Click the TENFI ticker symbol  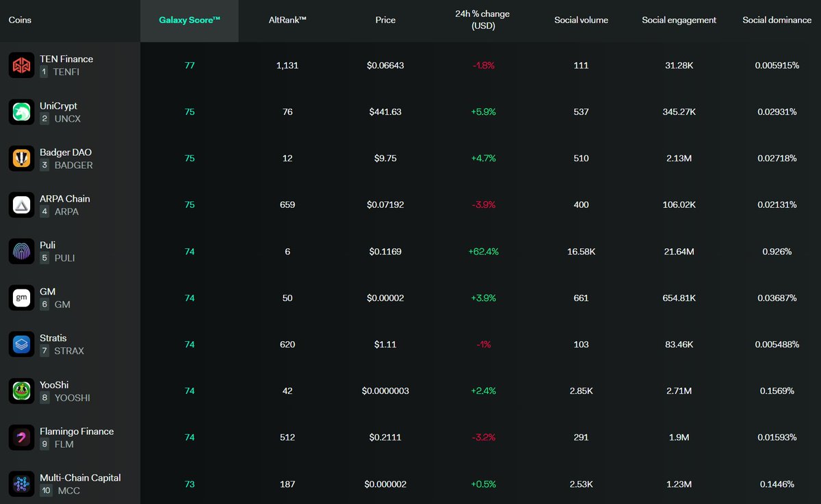click(66, 72)
